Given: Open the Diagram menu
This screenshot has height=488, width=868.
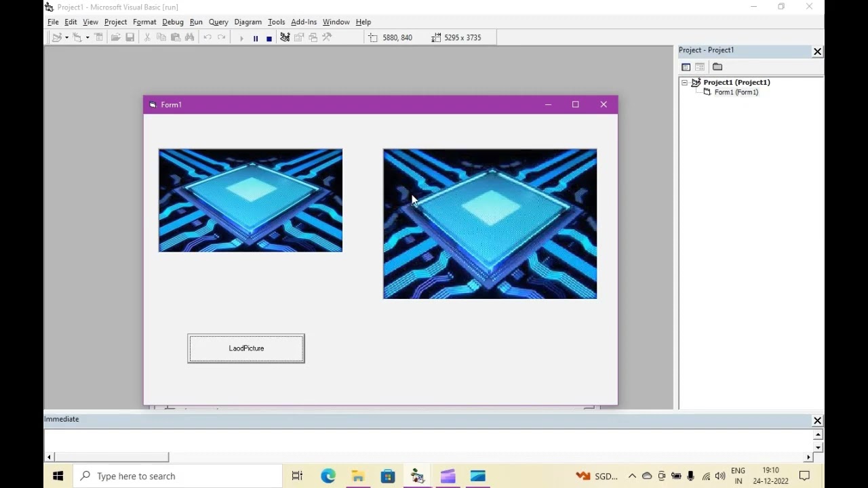Looking at the screenshot, I should [x=248, y=22].
